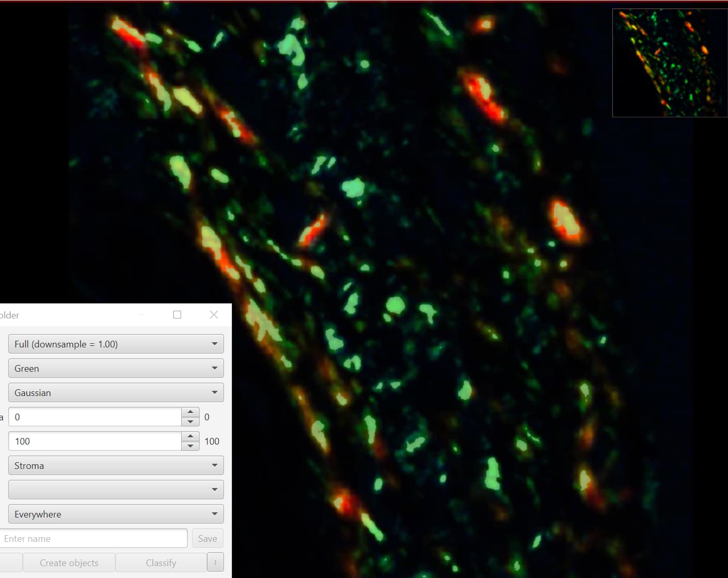Decrease the threshold using the down spinner

pyautogui.click(x=190, y=446)
